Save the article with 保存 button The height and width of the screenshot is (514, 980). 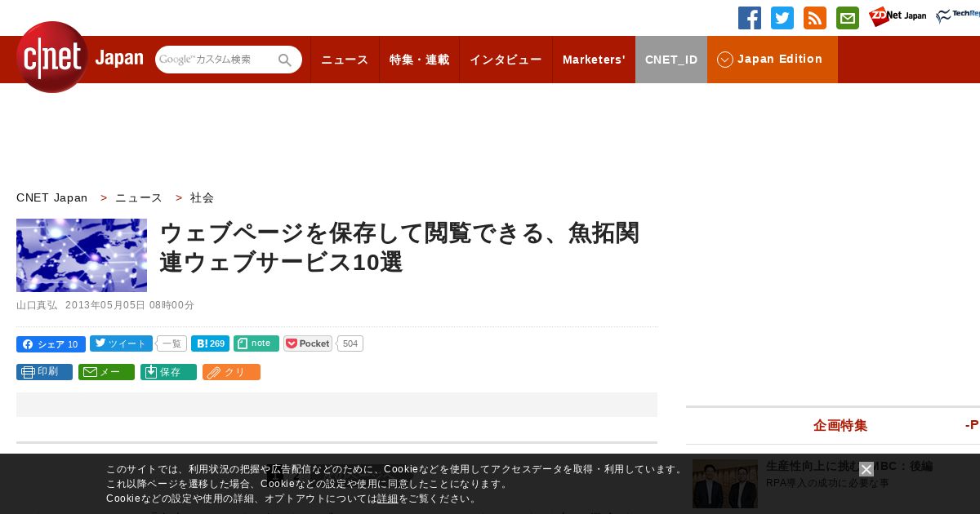pyautogui.click(x=168, y=372)
